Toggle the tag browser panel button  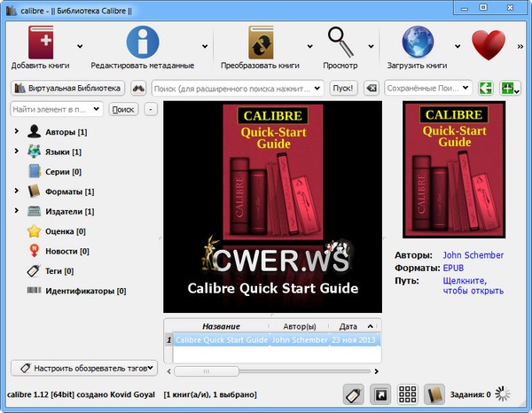click(352, 394)
